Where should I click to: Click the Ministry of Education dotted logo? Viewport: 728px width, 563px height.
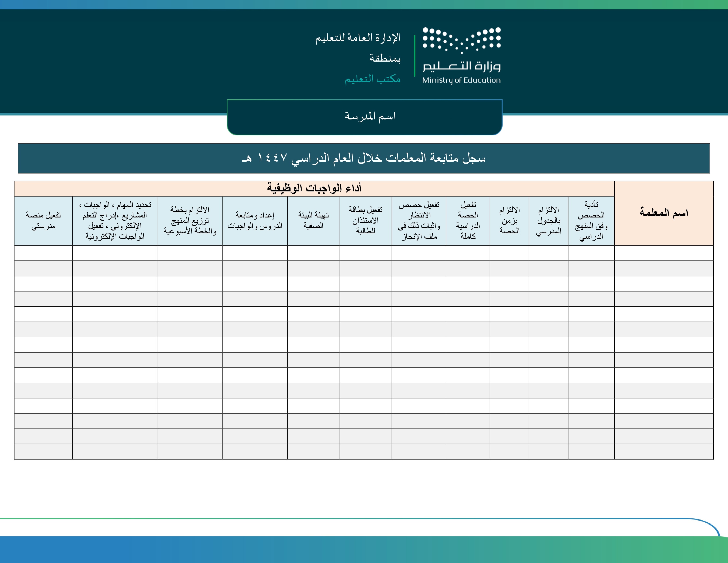pyautogui.click(x=462, y=40)
